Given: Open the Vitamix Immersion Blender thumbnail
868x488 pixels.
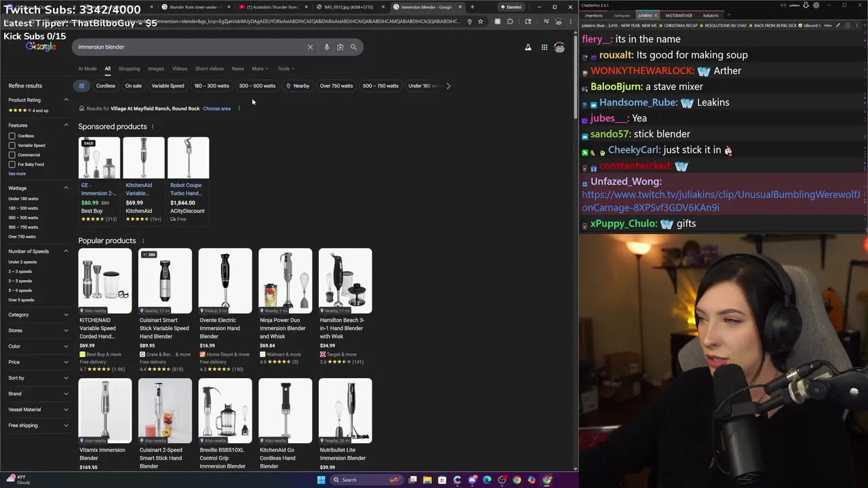Looking at the screenshot, I should pyautogui.click(x=105, y=411).
